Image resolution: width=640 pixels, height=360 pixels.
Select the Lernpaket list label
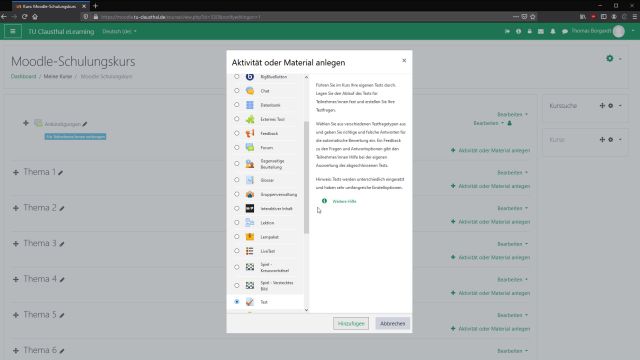coord(269,237)
